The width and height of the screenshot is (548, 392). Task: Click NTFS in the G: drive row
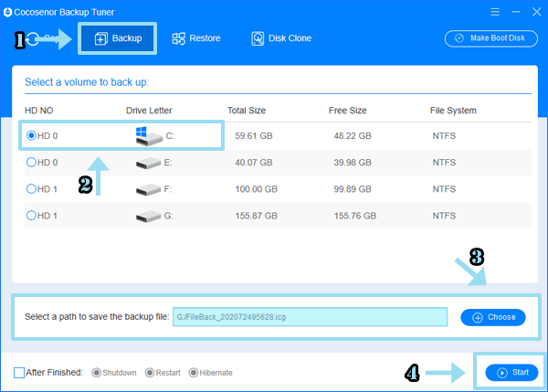(444, 216)
